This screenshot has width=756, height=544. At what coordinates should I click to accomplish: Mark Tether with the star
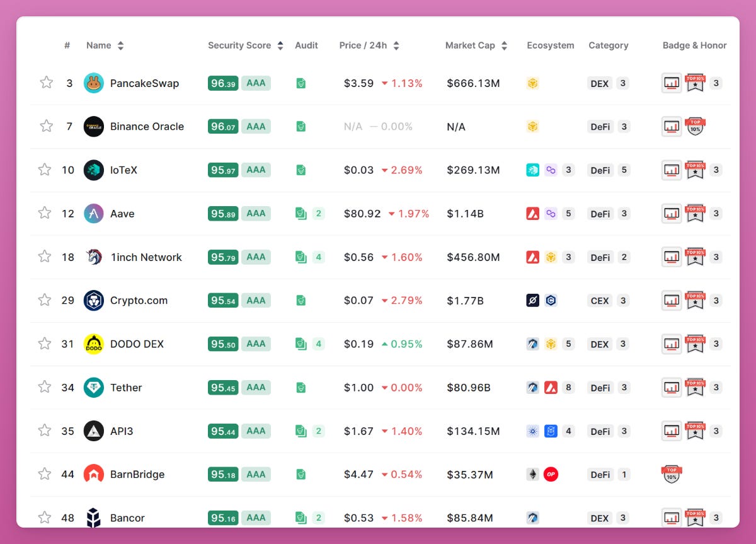point(45,387)
